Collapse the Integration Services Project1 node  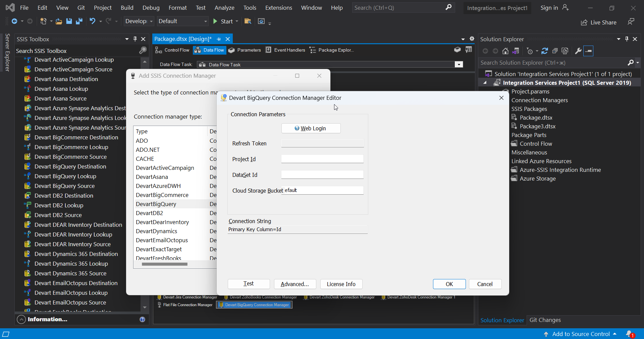point(485,82)
